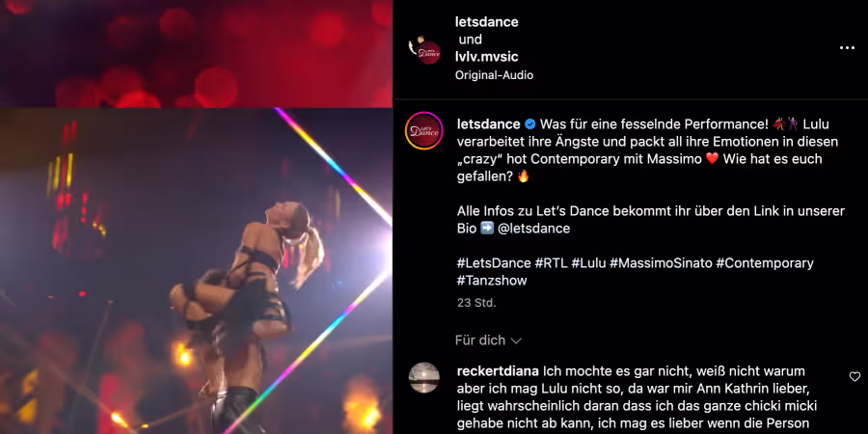Viewport: 868px width, 434px height.
Task: Click the chevron beside Für dich
Action: tap(516, 341)
